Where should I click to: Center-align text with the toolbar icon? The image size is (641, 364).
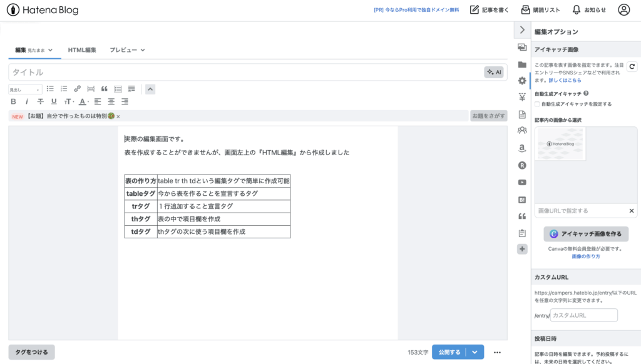click(111, 101)
